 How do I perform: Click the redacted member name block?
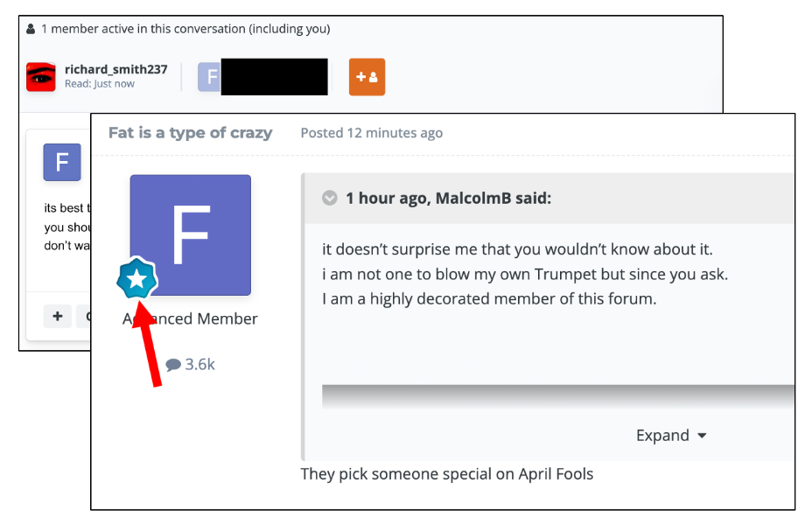coord(275,77)
